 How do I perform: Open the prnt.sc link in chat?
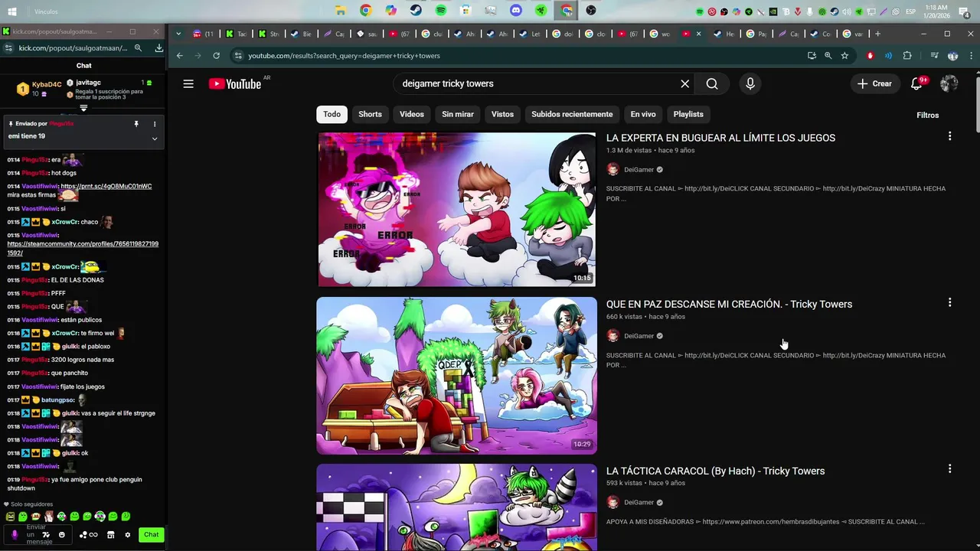tap(106, 186)
